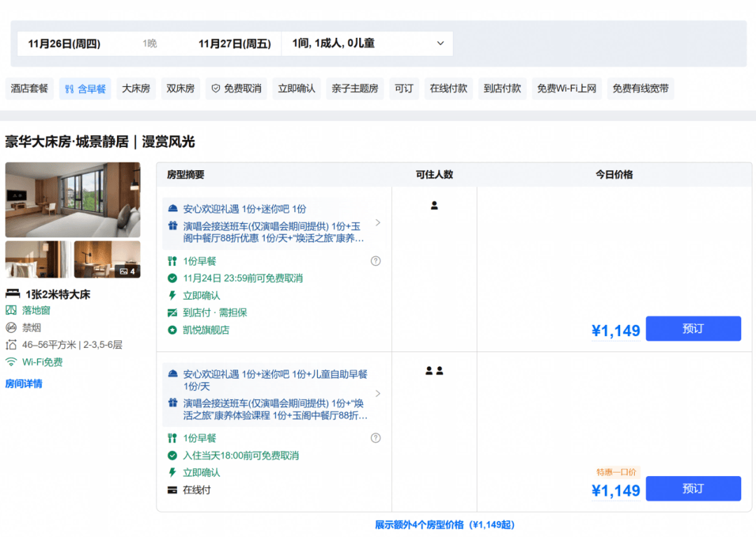Click the green check icon beside 11月24日 cancellation
The image size is (756, 537).
pos(172,278)
